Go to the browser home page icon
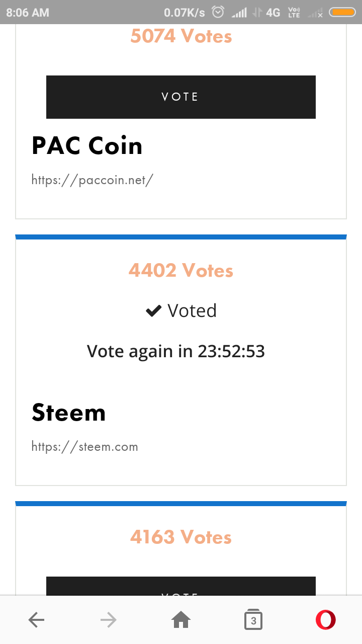The width and height of the screenshot is (362, 644). pos(181,620)
